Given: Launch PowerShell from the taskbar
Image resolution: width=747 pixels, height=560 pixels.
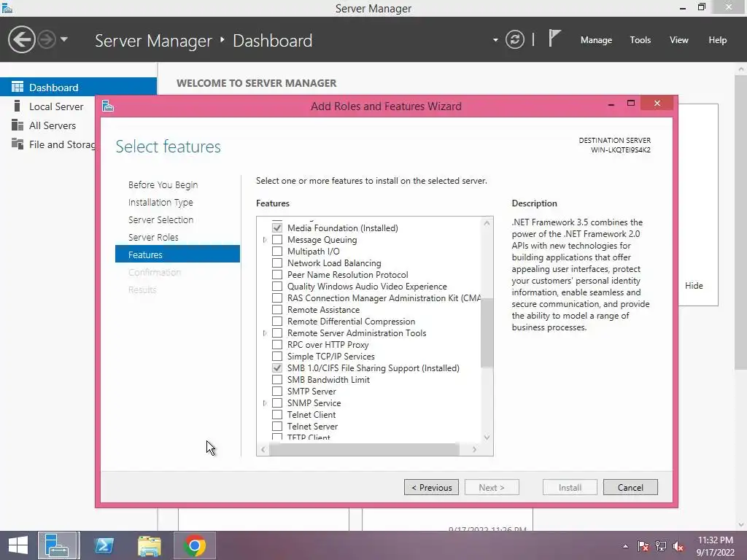Looking at the screenshot, I should (x=104, y=545).
